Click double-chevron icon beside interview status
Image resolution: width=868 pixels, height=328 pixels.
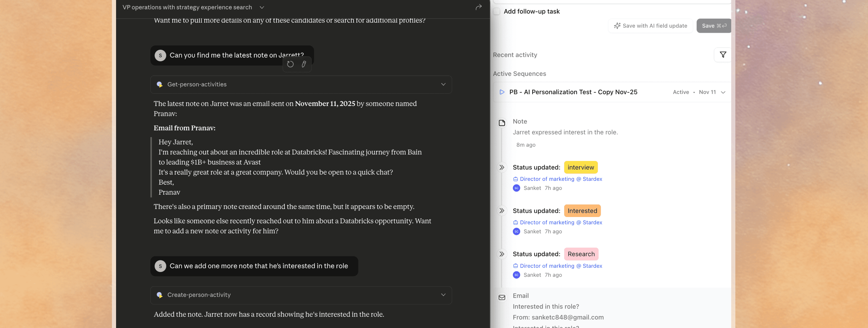(x=502, y=167)
